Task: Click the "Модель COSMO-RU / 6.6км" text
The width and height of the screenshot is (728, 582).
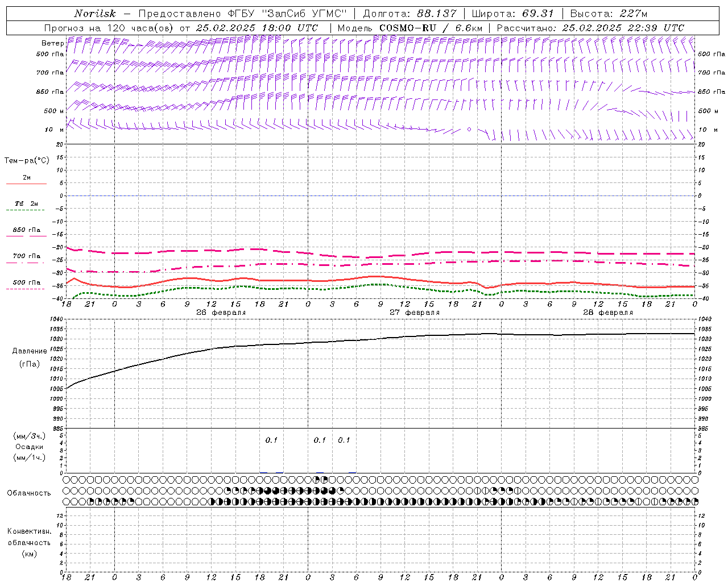Action: [409, 28]
